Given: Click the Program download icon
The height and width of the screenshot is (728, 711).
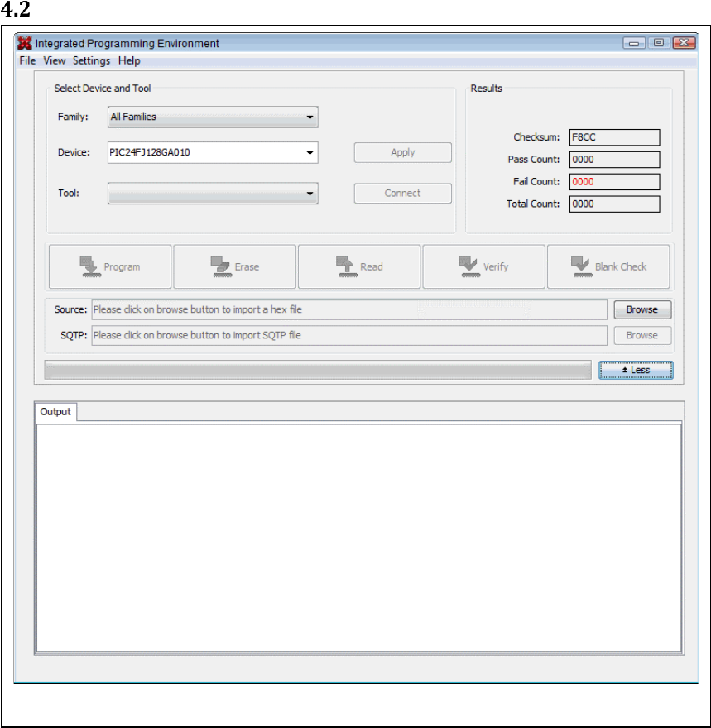Looking at the screenshot, I should (90, 266).
